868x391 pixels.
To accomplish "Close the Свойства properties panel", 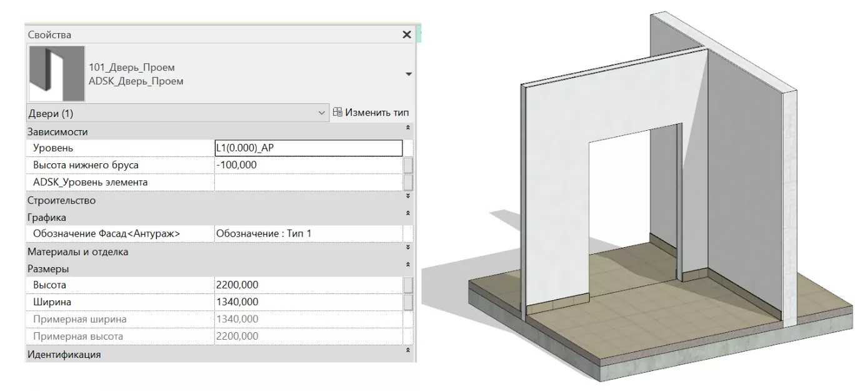I will (407, 35).
